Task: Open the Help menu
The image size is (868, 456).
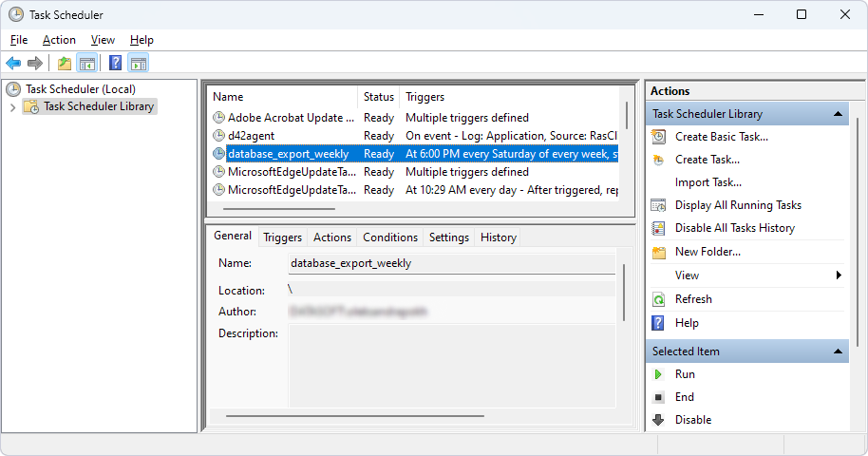Action: click(x=142, y=40)
